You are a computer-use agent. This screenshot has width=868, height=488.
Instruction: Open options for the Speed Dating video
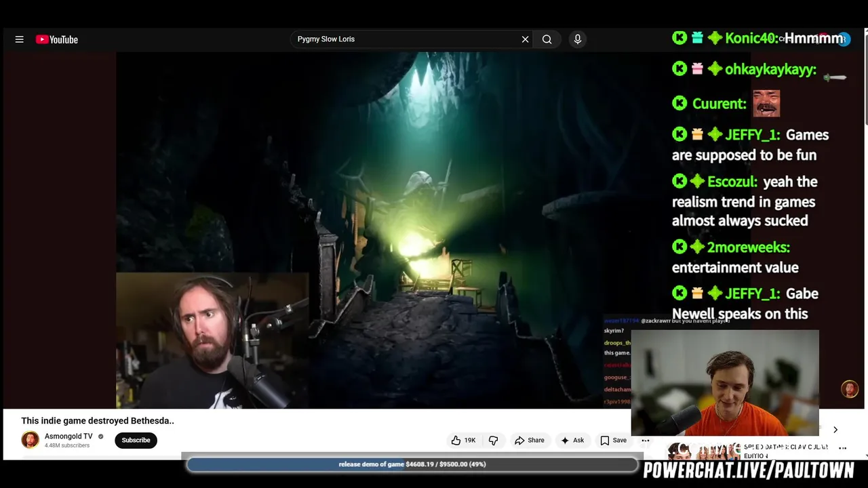coord(843,448)
